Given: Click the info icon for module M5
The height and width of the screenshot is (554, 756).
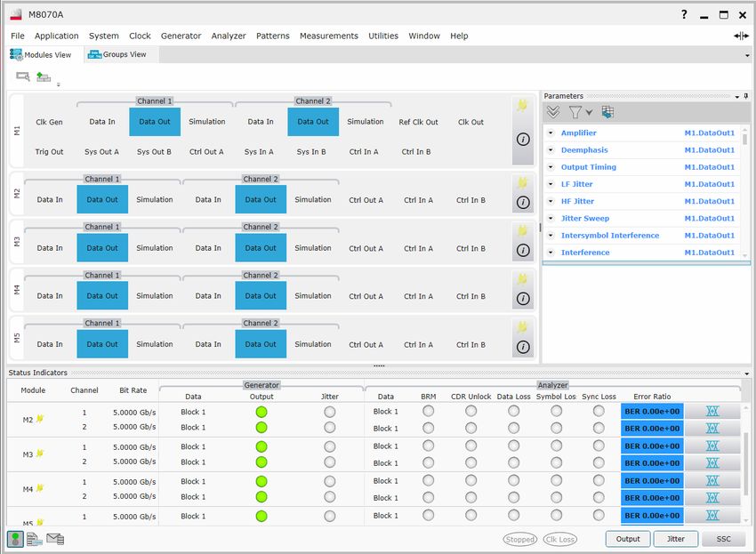Looking at the screenshot, I should pyautogui.click(x=523, y=347).
